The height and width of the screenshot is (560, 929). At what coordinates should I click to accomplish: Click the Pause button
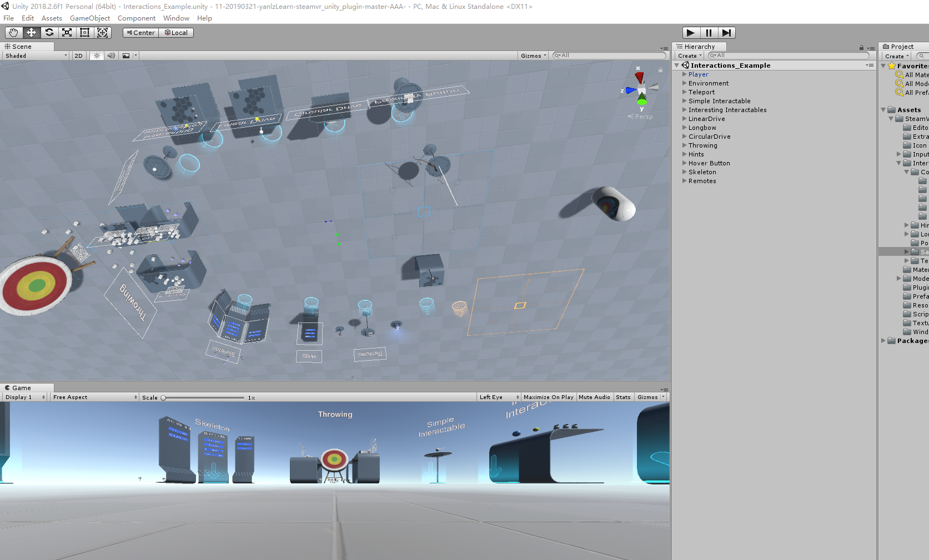[709, 33]
